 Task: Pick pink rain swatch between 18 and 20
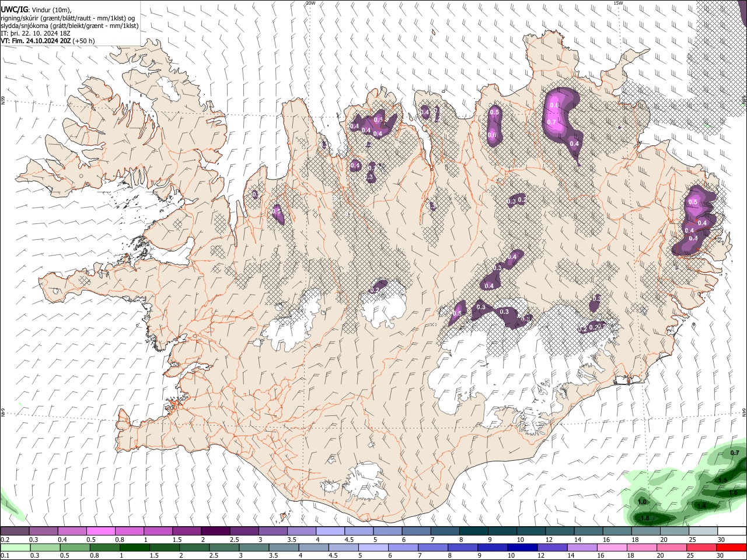(642, 547)
